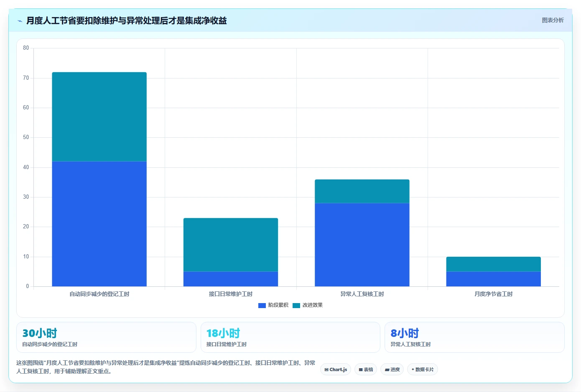Click the x-axis label 月度净节省工时

(494, 294)
